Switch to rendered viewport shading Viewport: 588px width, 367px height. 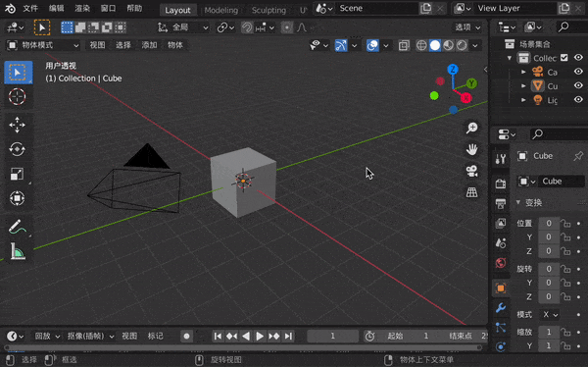click(462, 45)
